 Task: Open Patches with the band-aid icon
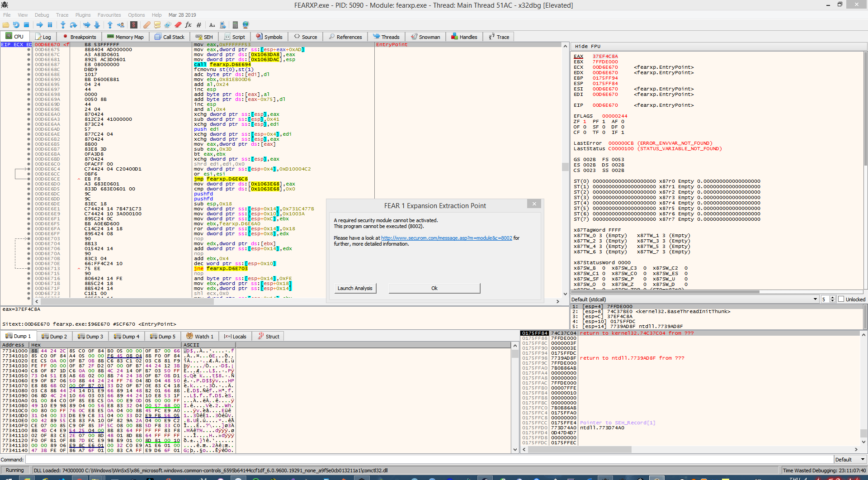tap(147, 25)
